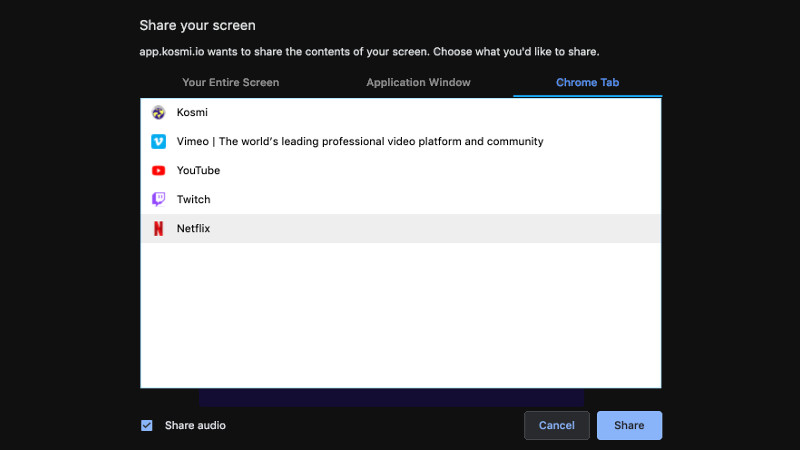Open the Application Window tab

tap(418, 82)
